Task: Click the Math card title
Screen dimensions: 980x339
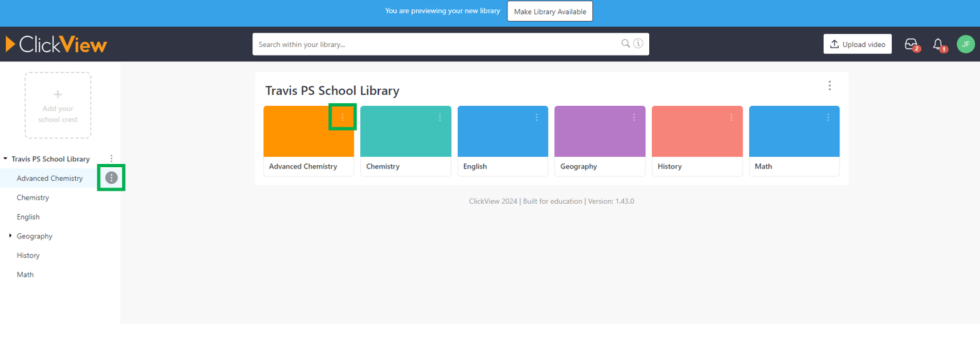Action: pyautogui.click(x=763, y=167)
